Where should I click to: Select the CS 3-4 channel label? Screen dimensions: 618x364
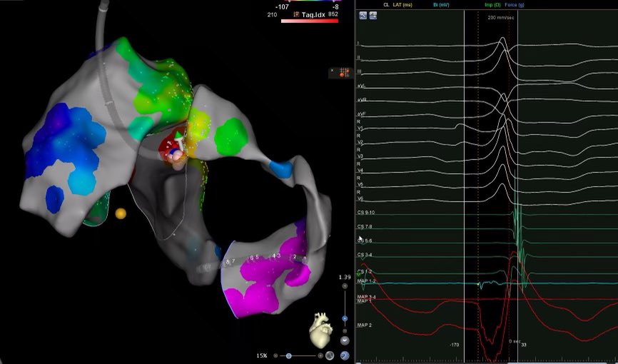click(x=365, y=255)
